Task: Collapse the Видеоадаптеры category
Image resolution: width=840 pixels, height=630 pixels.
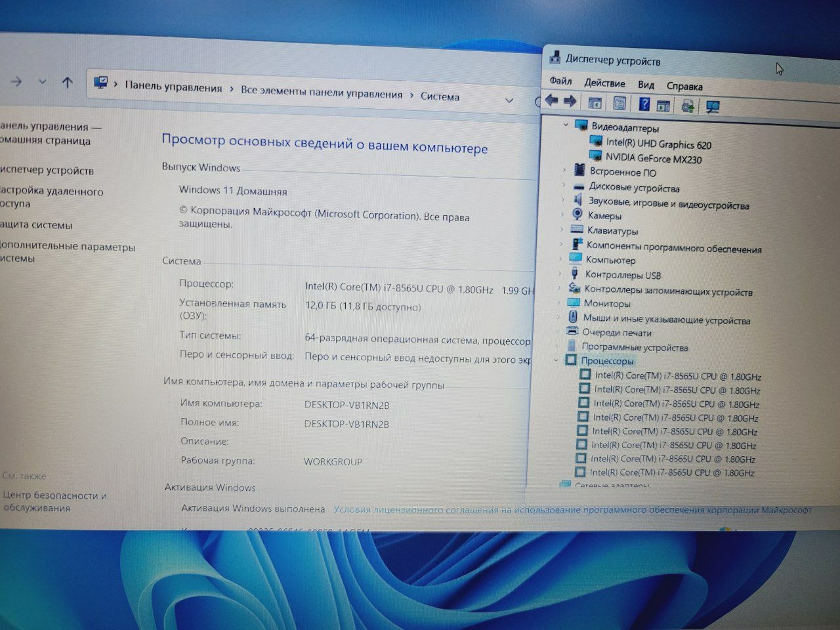Action: click(566, 125)
